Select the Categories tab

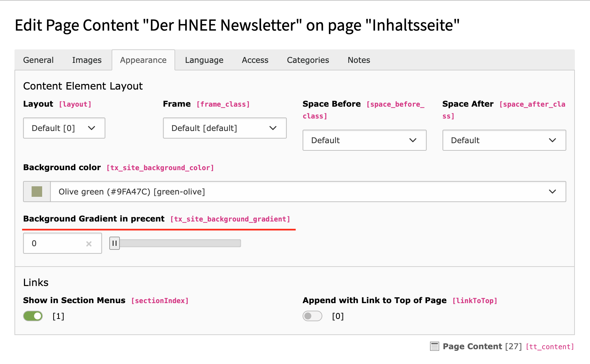[308, 60]
